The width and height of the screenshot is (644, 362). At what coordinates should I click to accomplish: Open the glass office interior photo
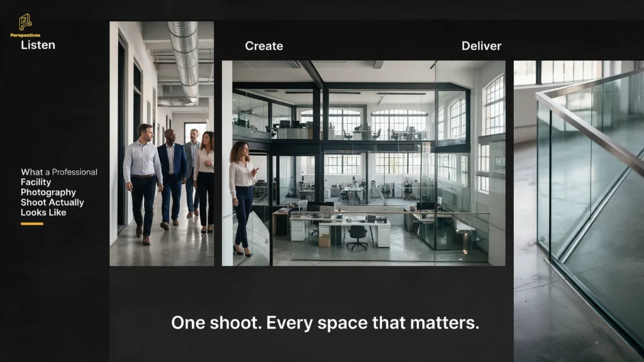[x=364, y=163]
